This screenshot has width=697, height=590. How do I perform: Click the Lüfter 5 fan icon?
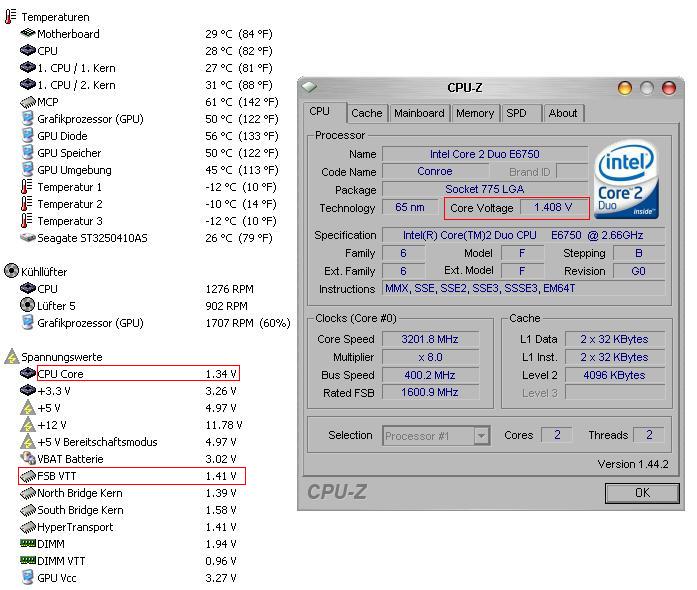coord(28,305)
